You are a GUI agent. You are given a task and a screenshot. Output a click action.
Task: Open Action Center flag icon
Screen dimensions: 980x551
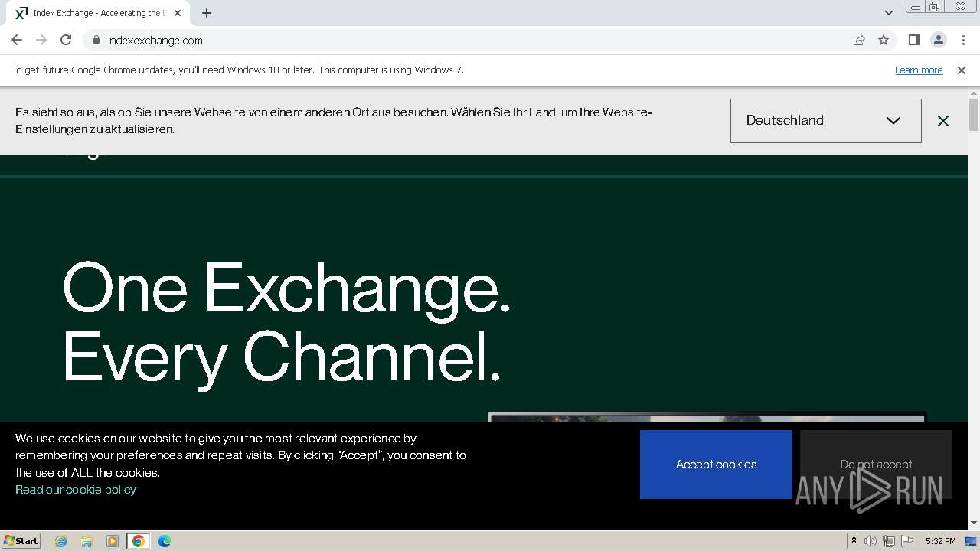pos(907,541)
